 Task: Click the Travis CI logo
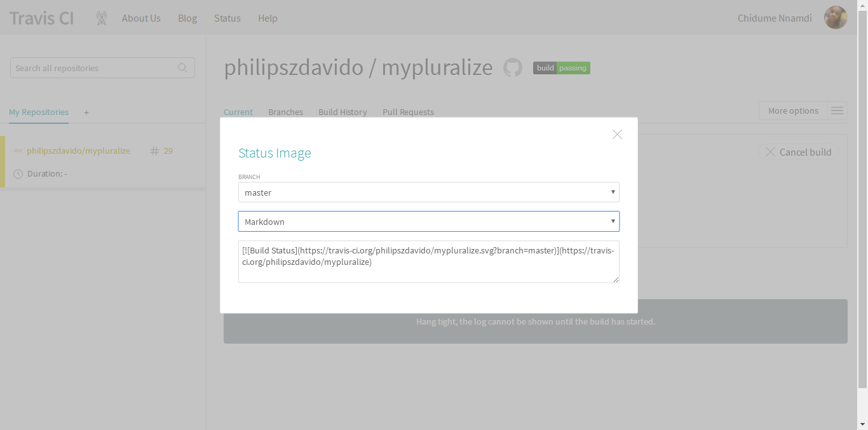click(x=41, y=18)
